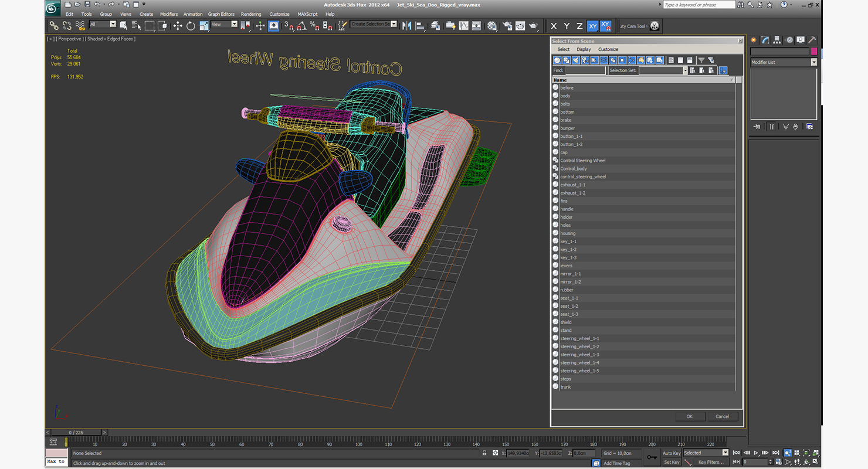Select the Select and Link tool
This screenshot has width=868, height=469.
53,26
